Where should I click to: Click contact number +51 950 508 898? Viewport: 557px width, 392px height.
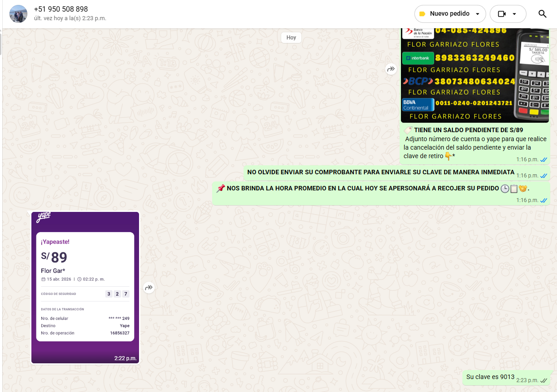[61, 9]
